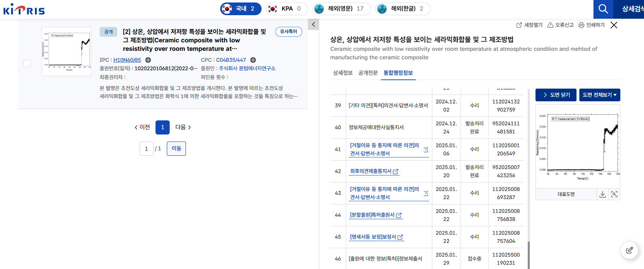Expand CPC C04B35/447 with plus icon
This screenshot has height=269, width=644.
[x=253, y=60]
